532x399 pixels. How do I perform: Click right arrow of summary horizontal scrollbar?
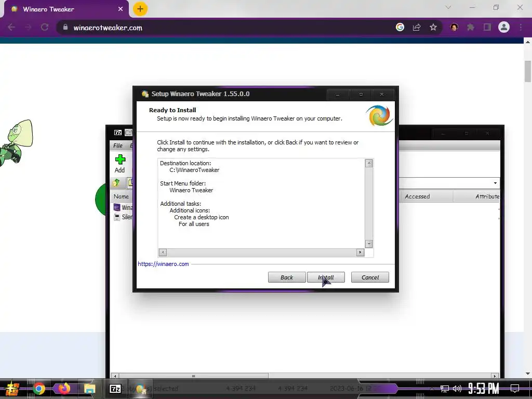pos(361,252)
